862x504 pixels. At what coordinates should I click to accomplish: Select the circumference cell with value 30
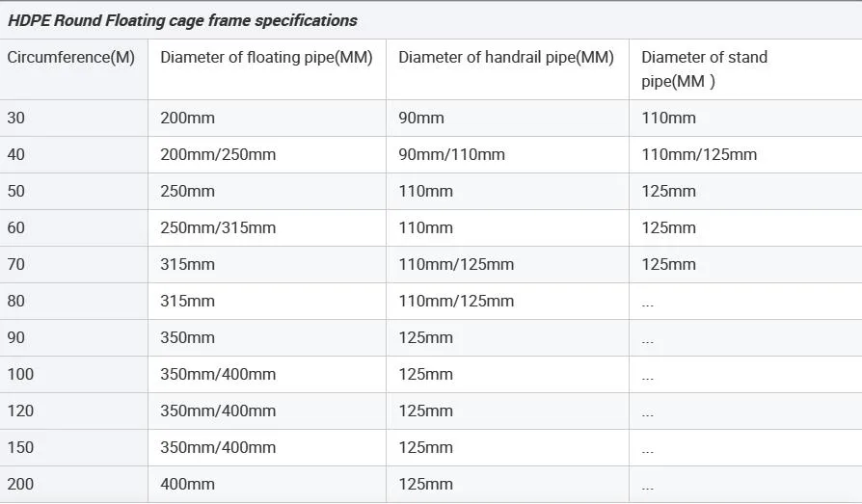click(x=16, y=118)
